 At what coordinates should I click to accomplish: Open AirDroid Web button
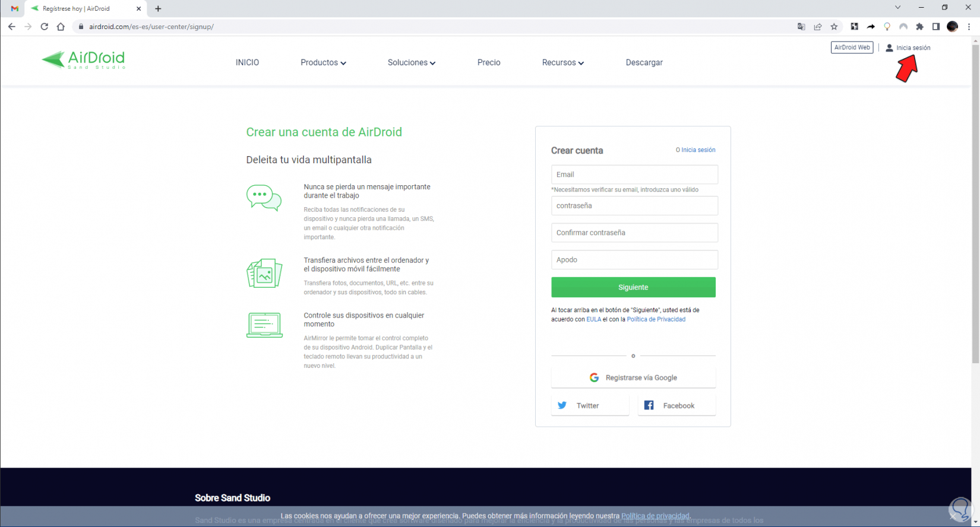(852, 47)
